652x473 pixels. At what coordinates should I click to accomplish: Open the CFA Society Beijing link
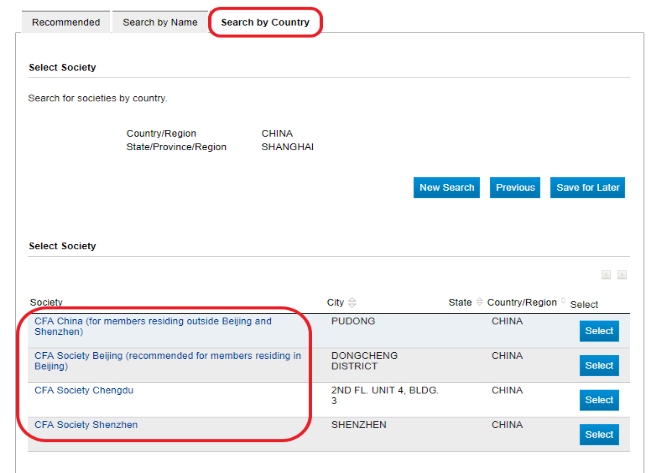point(167,360)
